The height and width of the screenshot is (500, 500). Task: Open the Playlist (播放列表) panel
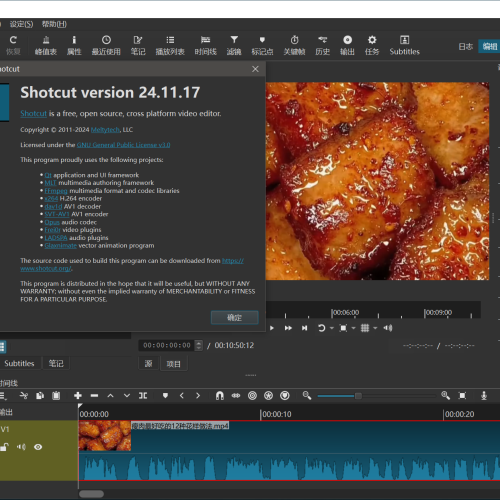pos(170,45)
